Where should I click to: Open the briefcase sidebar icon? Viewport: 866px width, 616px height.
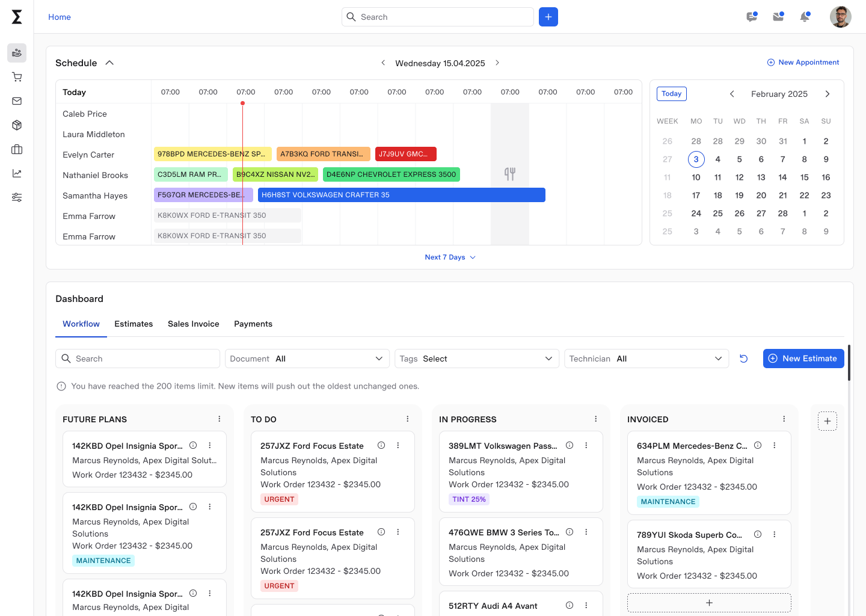pos(17,149)
